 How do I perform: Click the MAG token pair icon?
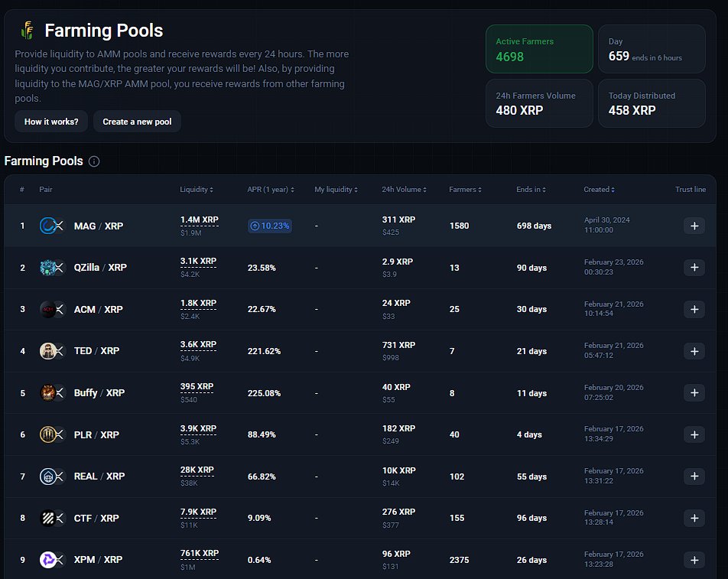click(51, 226)
